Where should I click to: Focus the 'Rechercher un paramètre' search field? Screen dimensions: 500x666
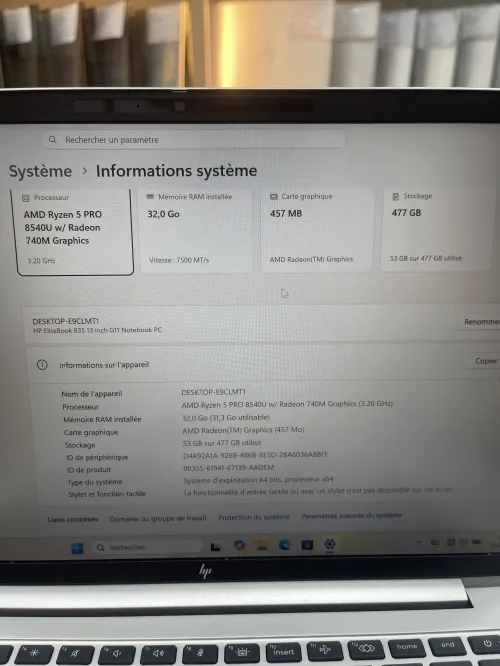pos(194,139)
